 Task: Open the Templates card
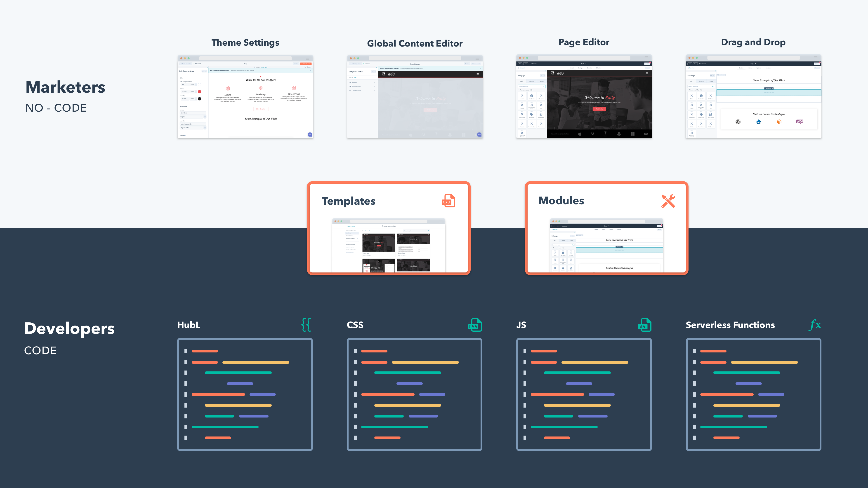coord(387,229)
